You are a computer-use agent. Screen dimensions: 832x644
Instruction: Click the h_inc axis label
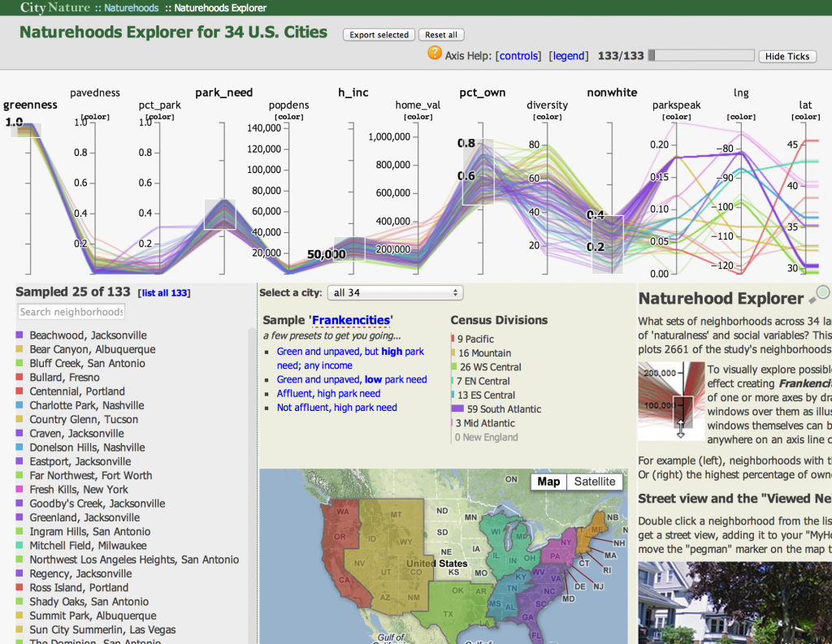coord(353,93)
